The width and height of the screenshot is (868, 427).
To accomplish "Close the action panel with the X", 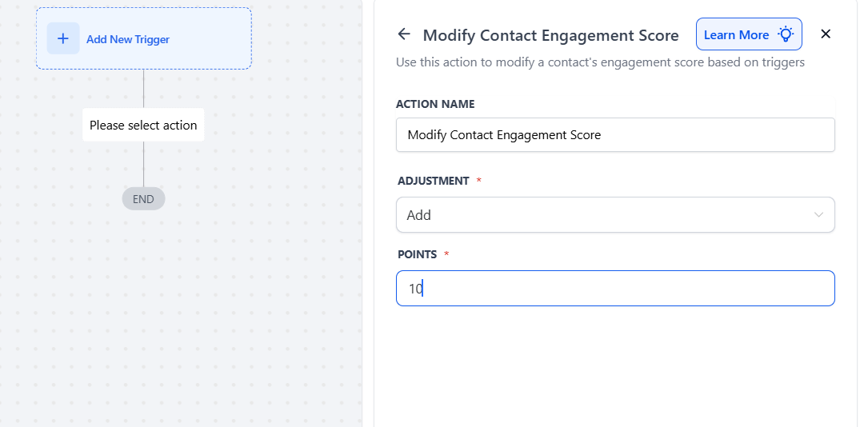I will pos(826,34).
